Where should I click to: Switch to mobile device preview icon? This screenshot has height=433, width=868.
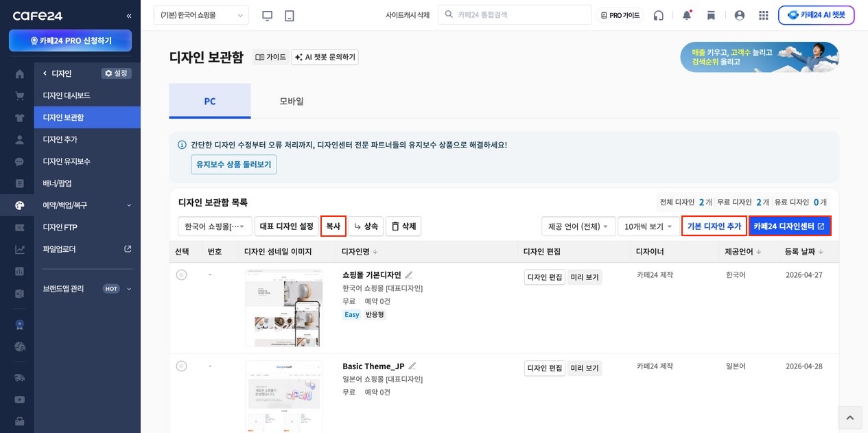(x=290, y=15)
